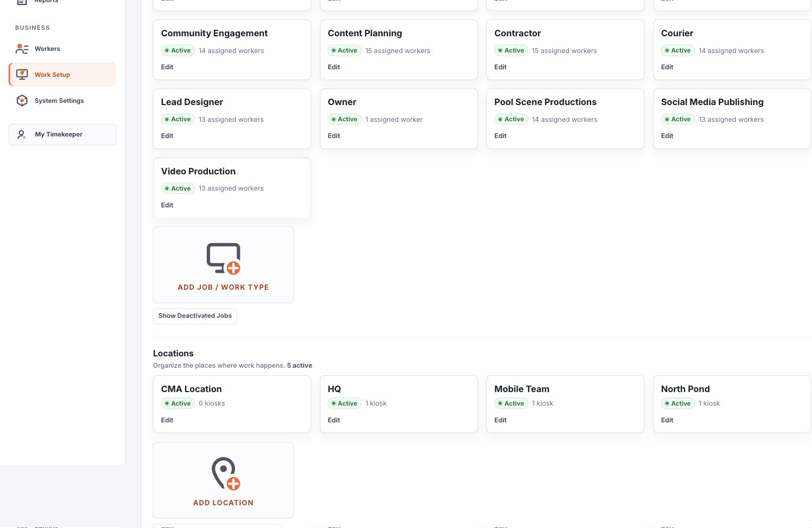
Task: Edit the Owner job
Action: click(334, 136)
